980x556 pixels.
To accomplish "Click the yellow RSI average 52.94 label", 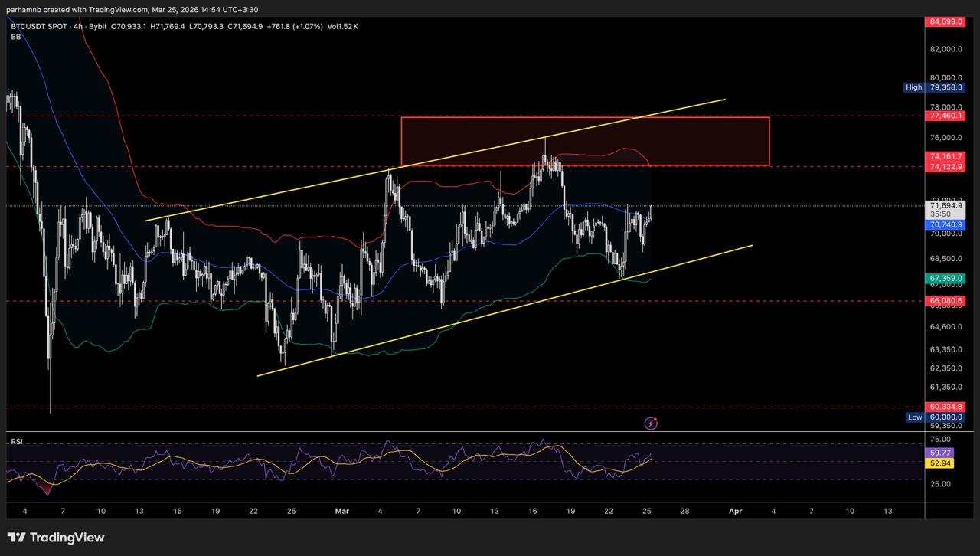I will [939, 463].
